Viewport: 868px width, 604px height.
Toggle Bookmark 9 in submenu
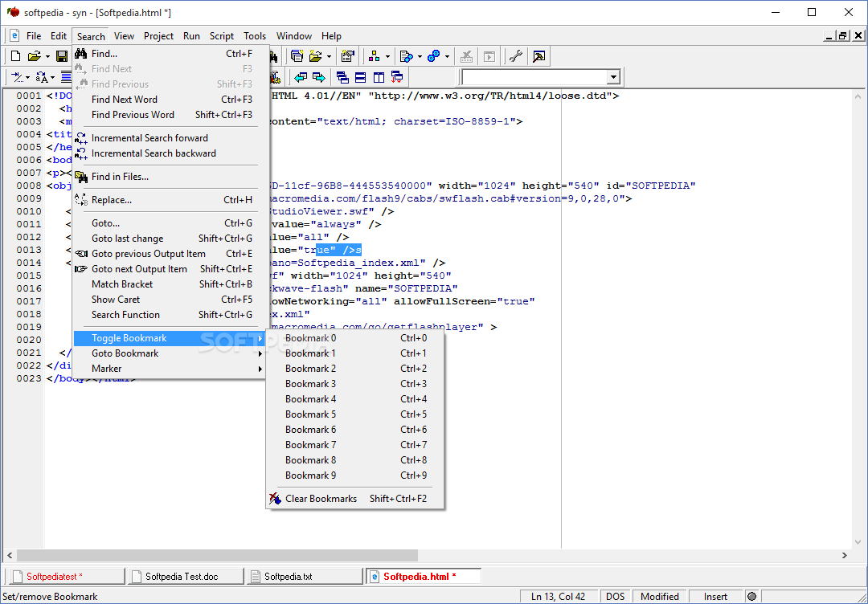point(355,475)
